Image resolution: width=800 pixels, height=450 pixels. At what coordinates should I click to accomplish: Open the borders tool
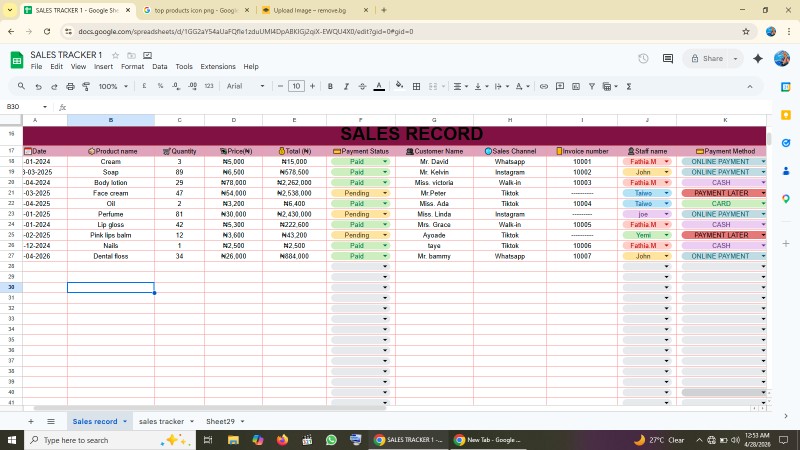pos(416,87)
